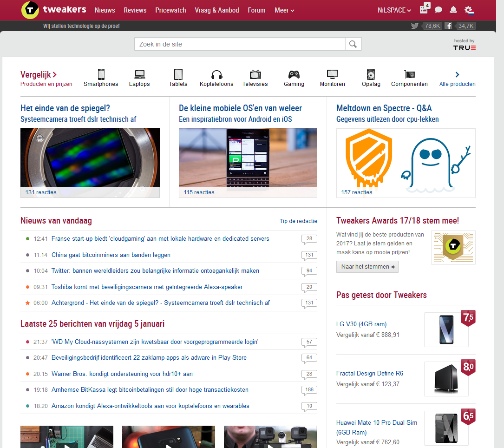Image resolution: width=504 pixels, height=448 pixels.
Task: Open comment count 186 for the BitKassa article
Action: click(x=309, y=390)
